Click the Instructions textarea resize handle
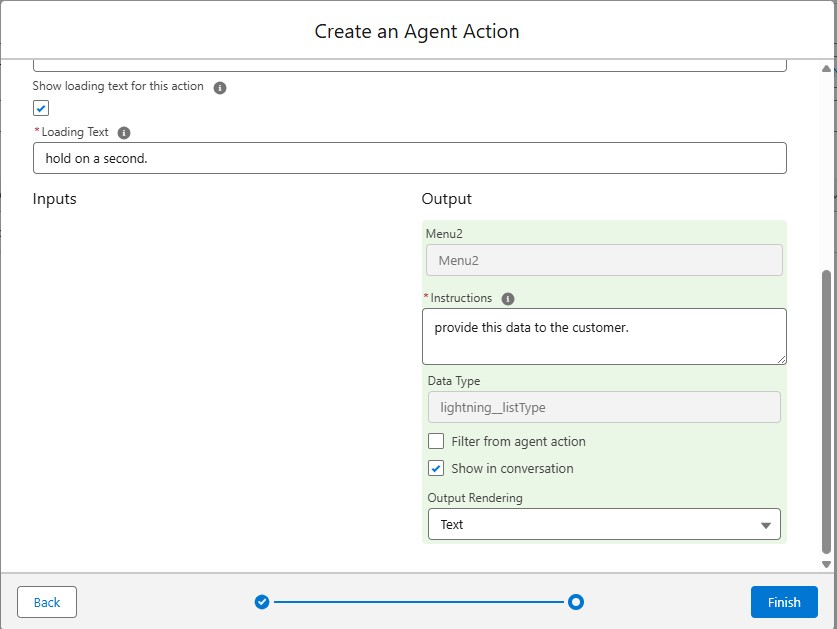This screenshot has width=837, height=629. click(781, 359)
